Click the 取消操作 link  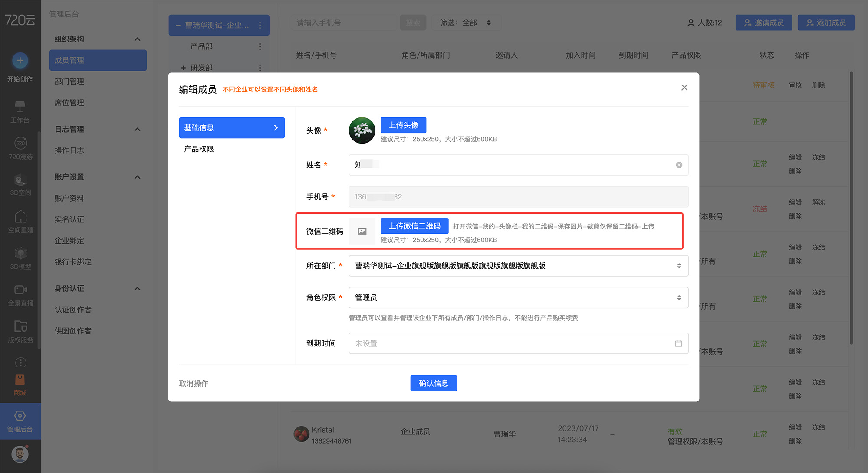coord(194,383)
